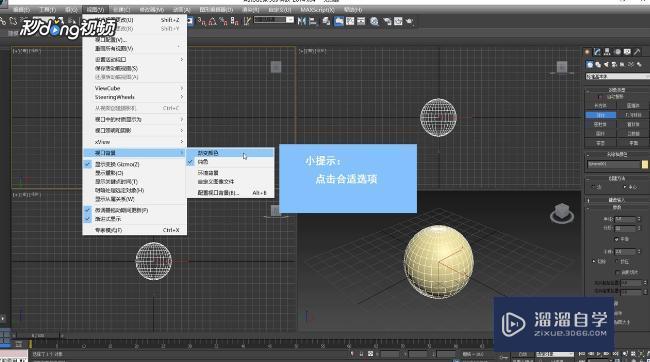Enable the 平滑 (Smooth) checkbox
Screen dimensions: 650x362
click(616, 239)
